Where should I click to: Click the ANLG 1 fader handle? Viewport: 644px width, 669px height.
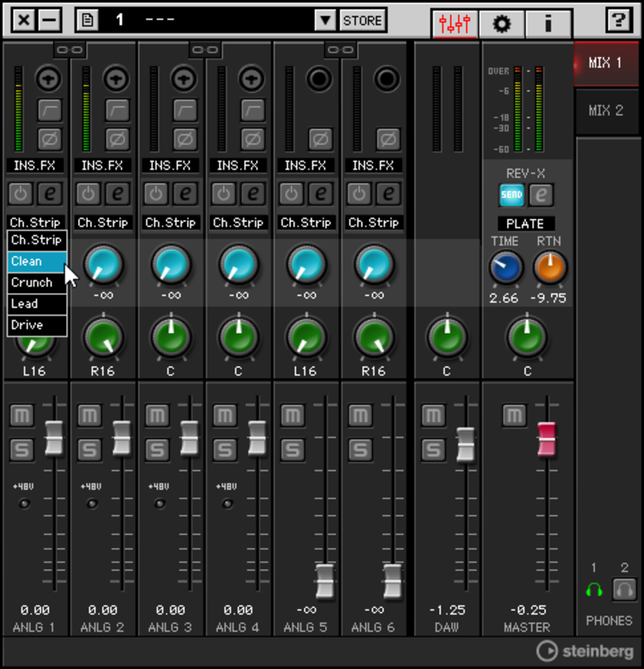point(54,437)
